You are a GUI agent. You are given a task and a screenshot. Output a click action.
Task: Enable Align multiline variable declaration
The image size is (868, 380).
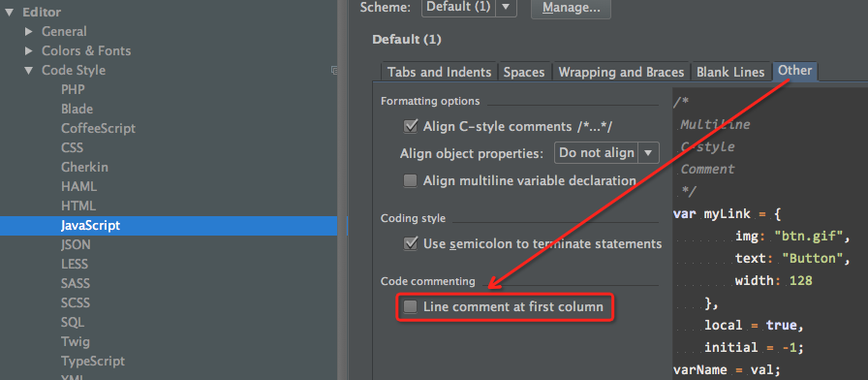click(x=410, y=180)
